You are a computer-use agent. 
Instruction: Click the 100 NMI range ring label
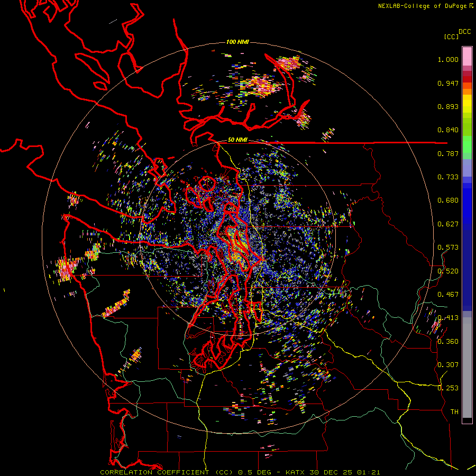pyautogui.click(x=237, y=42)
